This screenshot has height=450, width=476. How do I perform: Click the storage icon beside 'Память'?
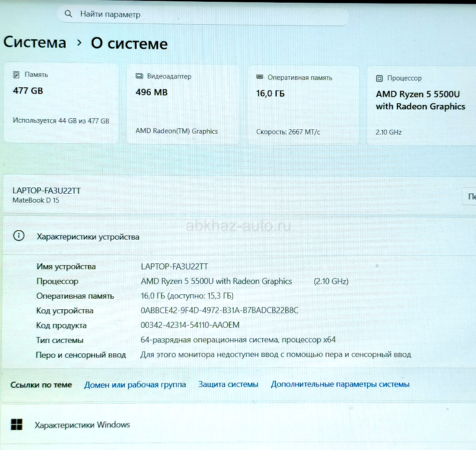[x=16, y=75]
